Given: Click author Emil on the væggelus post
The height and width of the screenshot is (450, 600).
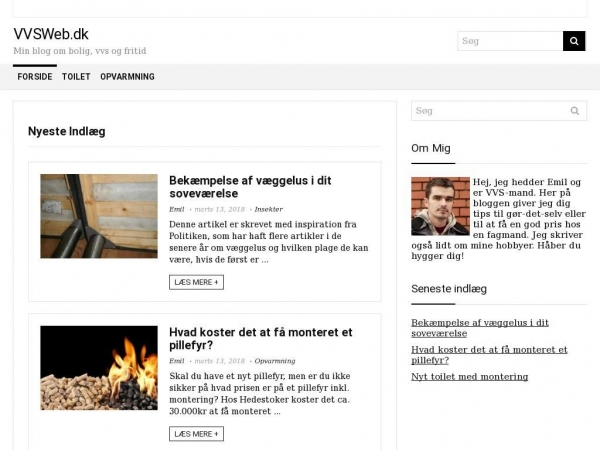Looking at the screenshot, I should 177,209.
